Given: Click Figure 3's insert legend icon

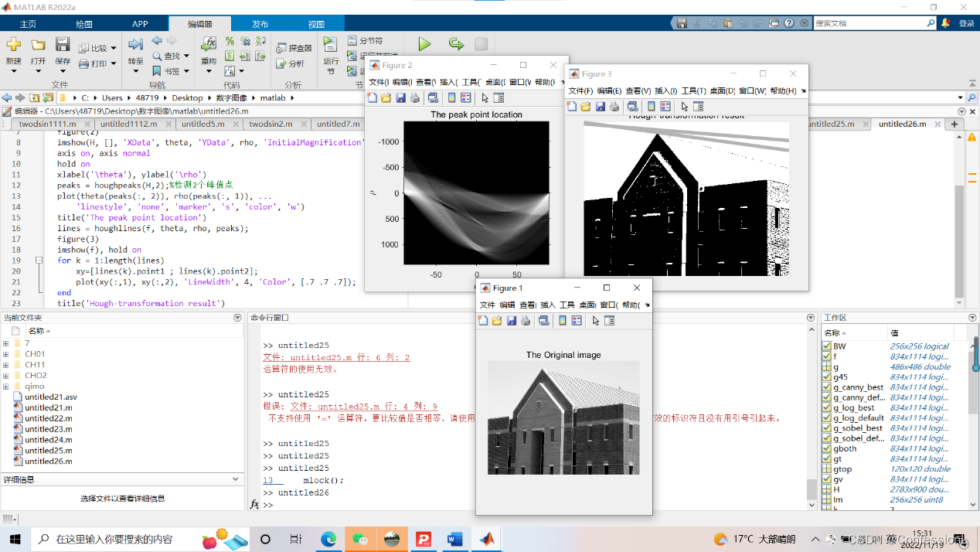Looking at the screenshot, I should point(665,107).
